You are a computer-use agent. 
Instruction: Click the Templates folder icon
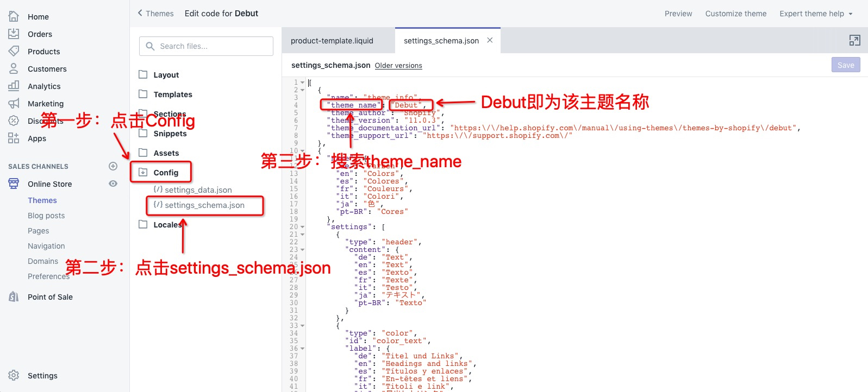click(143, 94)
